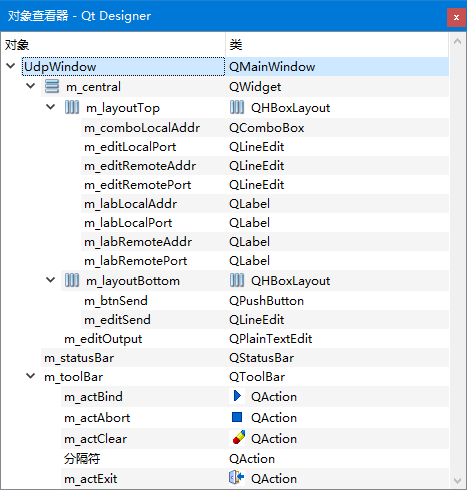Click the exit door icon for m_actExit
This screenshot has width=467, height=490.
(x=237, y=477)
